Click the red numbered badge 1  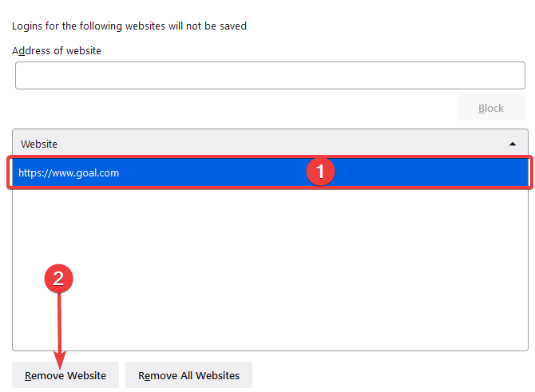tap(320, 172)
